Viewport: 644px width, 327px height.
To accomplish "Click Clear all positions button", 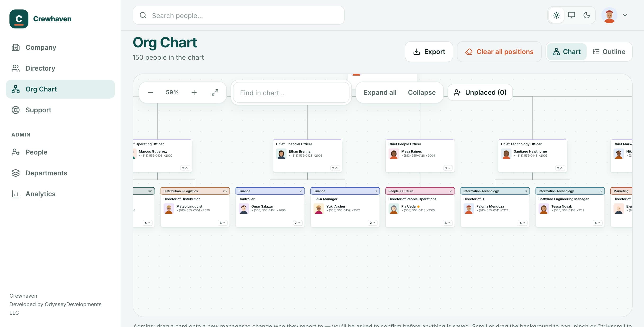I will coord(499,52).
